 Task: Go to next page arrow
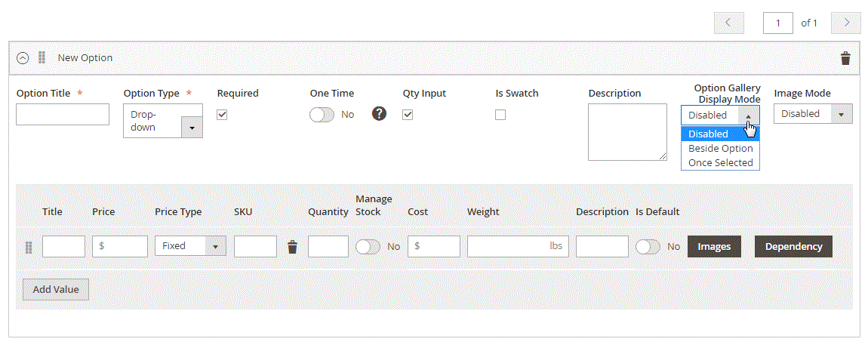point(847,23)
